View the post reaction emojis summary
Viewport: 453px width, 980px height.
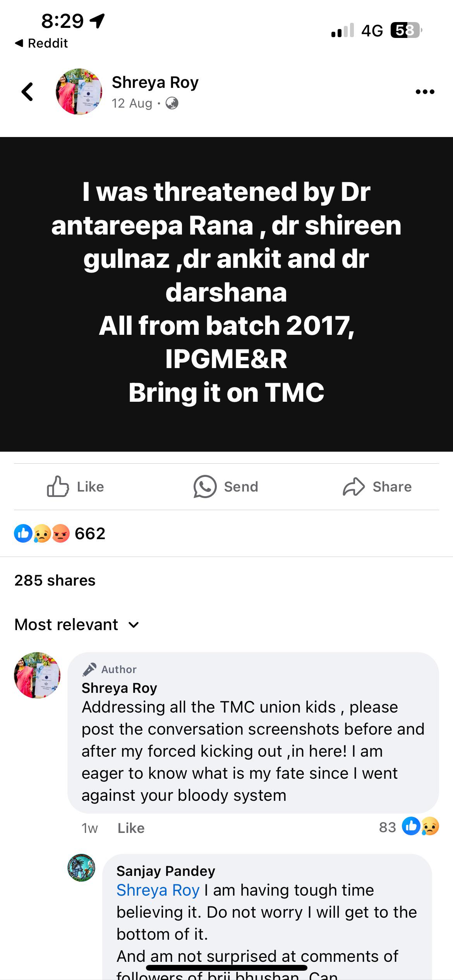click(x=42, y=533)
